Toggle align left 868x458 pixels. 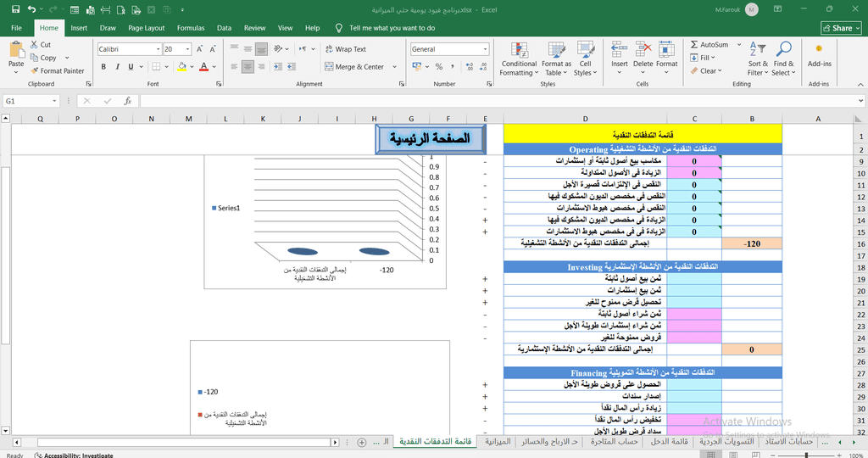click(234, 66)
